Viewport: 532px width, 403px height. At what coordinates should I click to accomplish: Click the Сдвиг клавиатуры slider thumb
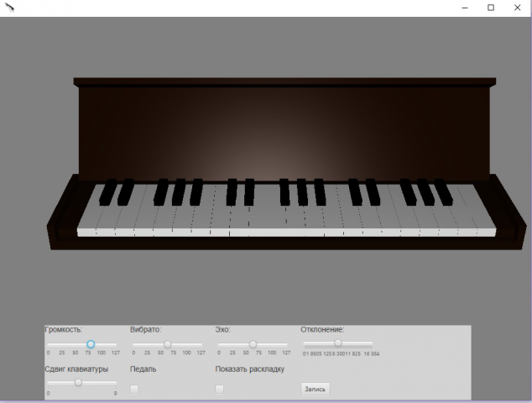point(78,383)
